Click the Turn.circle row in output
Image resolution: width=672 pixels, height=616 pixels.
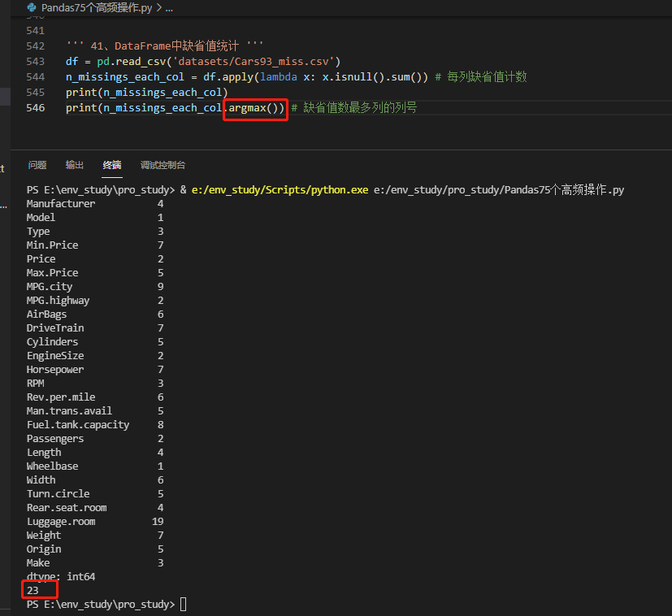click(x=95, y=494)
